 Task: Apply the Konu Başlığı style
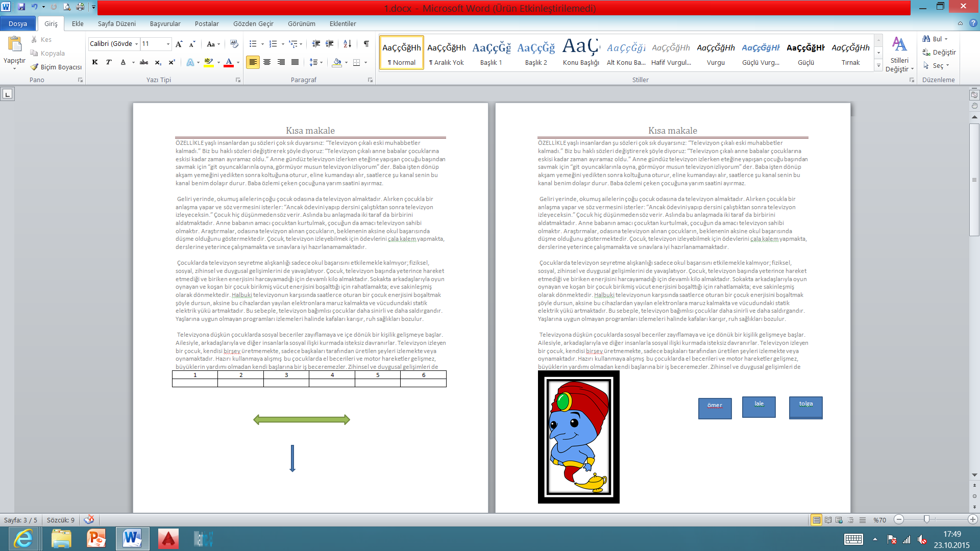pyautogui.click(x=581, y=52)
